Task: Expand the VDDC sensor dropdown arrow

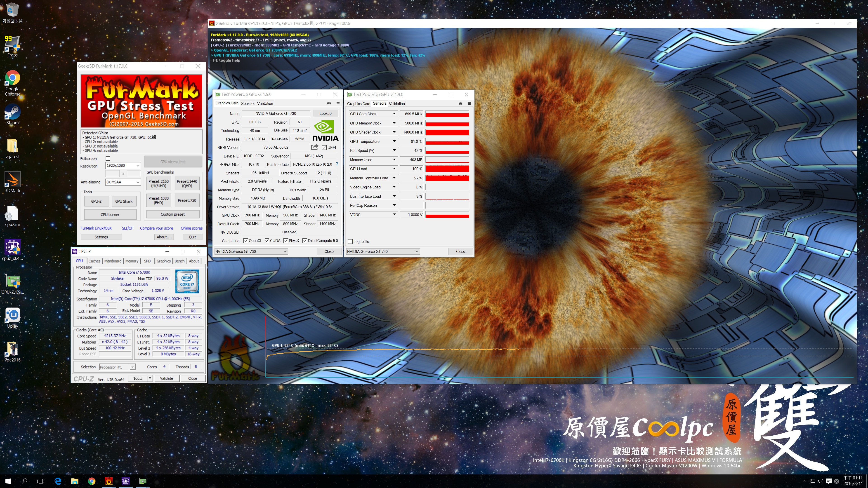Action: coord(394,215)
